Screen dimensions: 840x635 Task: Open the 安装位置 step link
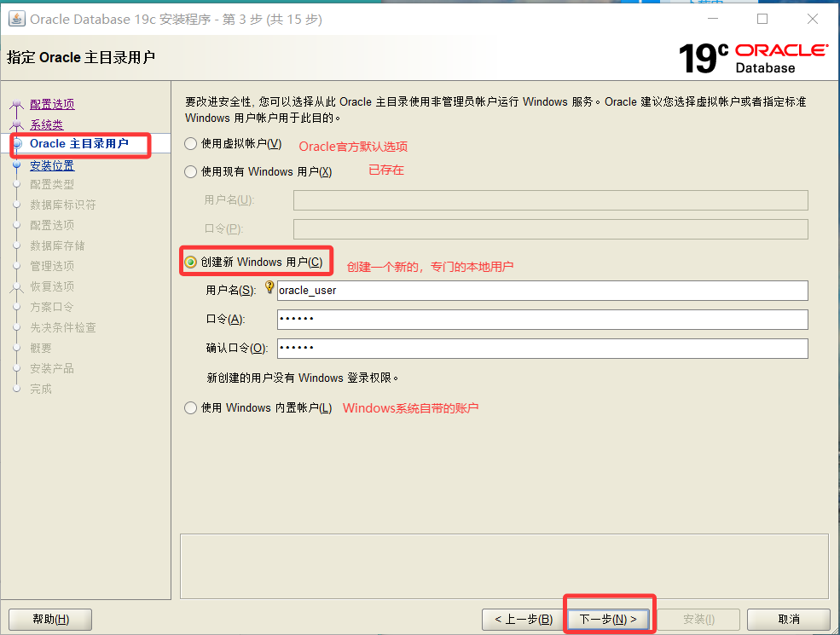pos(52,165)
